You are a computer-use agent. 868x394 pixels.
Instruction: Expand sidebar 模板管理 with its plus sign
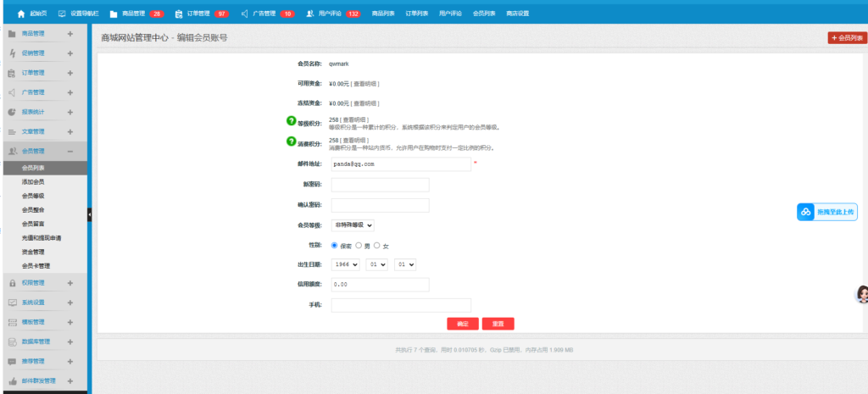coord(70,322)
